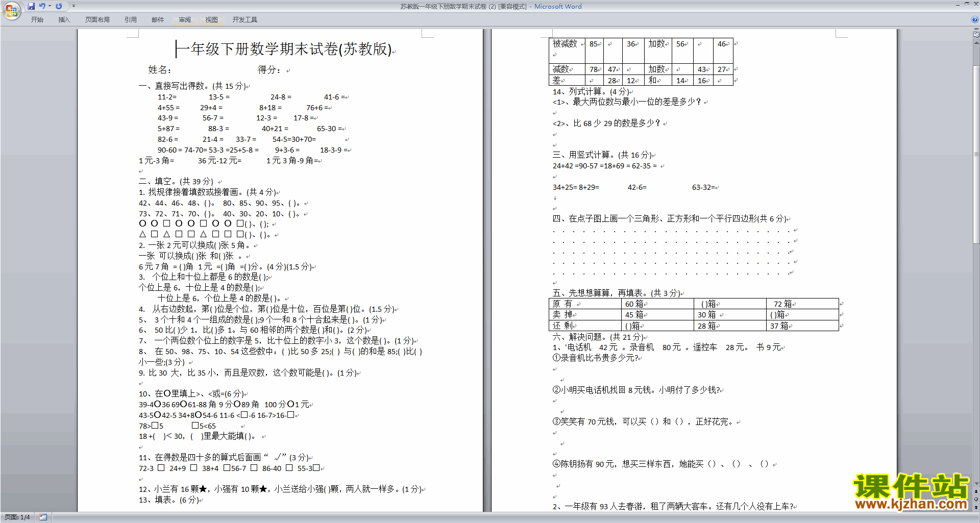Open the 审阅 ribbon tab
Image resolution: width=980 pixels, height=523 pixels.
(185, 19)
